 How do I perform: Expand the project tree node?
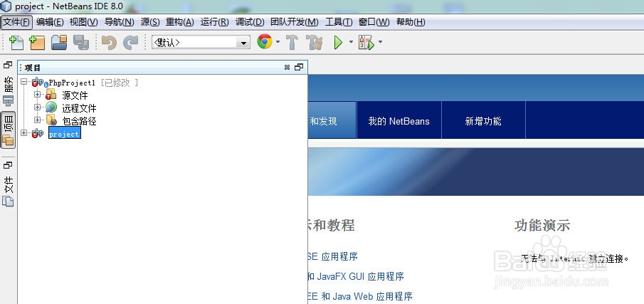(23, 132)
